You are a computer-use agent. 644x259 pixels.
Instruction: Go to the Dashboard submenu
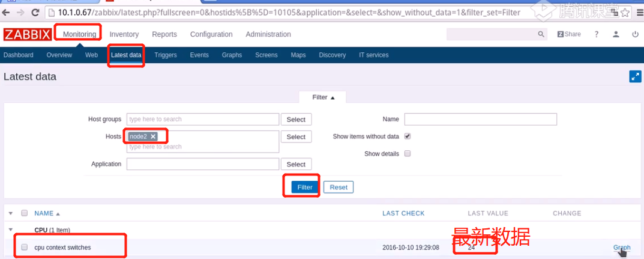point(19,55)
